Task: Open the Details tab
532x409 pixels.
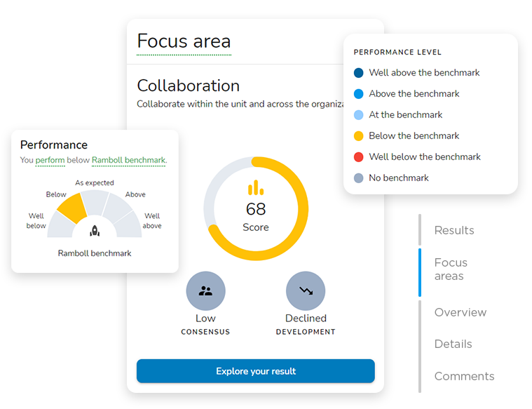Action: coord(453,344)
